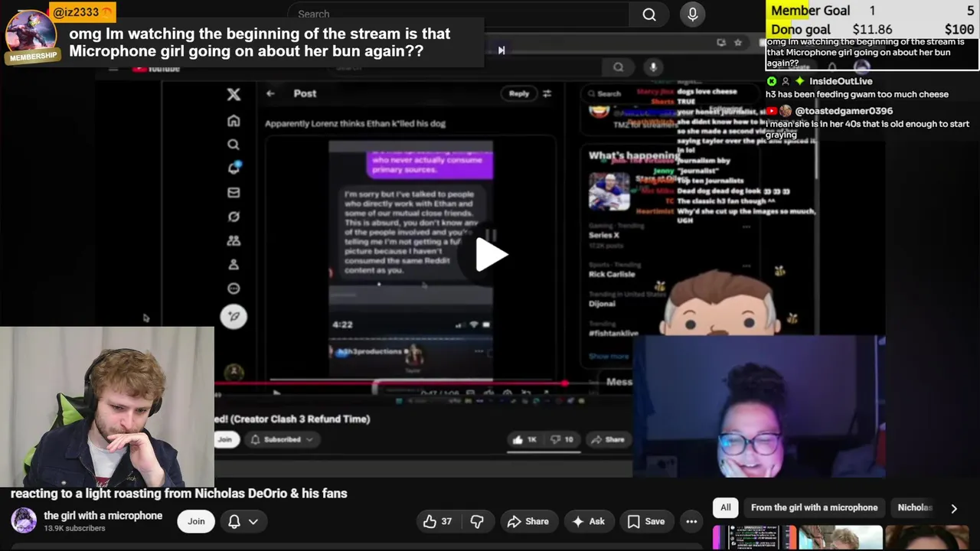Click the like button showing 1K
This screenshot has height=551, width=980.
pos(525,439)
